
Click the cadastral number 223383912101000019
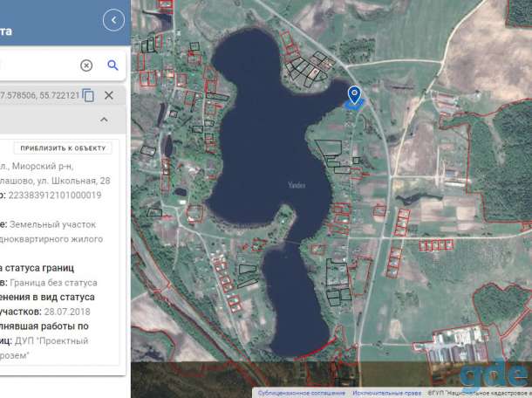pyautogui.click(x=55, y=196)
